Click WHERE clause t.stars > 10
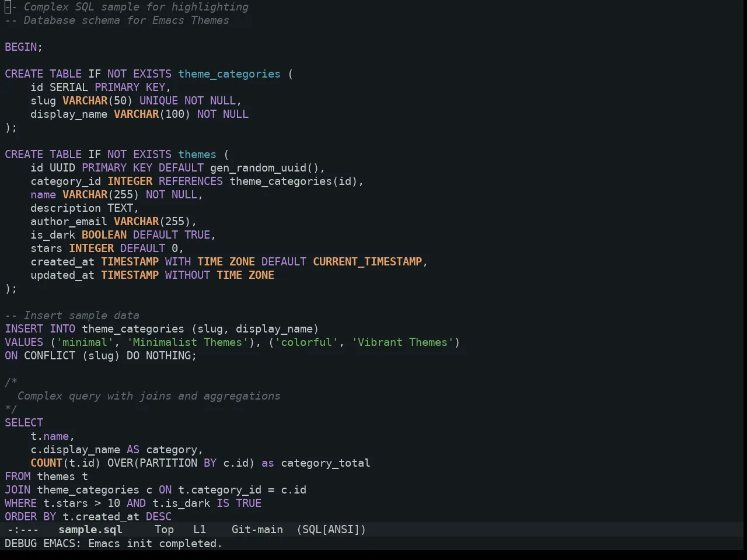747x560 pixels. pos(62,503)
